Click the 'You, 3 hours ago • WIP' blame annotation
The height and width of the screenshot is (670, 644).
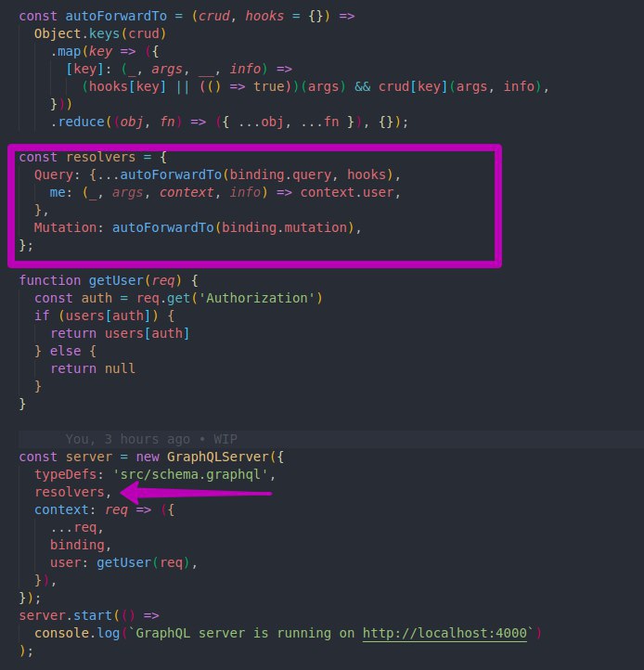click(x=151, y=439)
